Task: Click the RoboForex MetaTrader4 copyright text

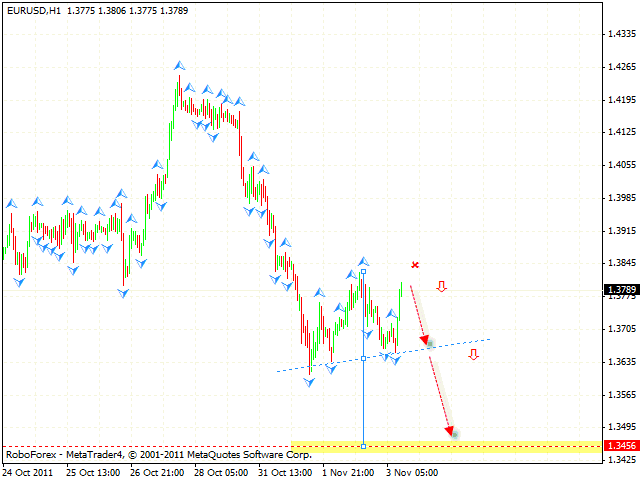Action: 158,454
